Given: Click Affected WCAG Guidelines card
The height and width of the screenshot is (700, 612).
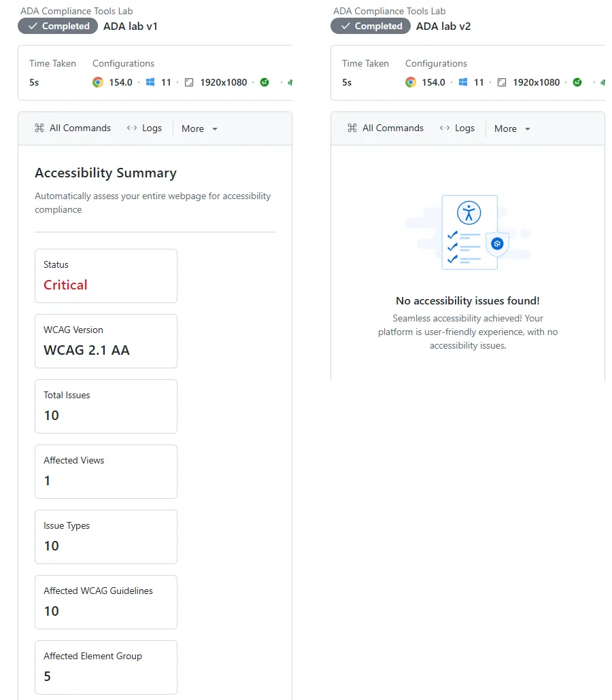Looking at the screenshot, I should coord(106,601).
